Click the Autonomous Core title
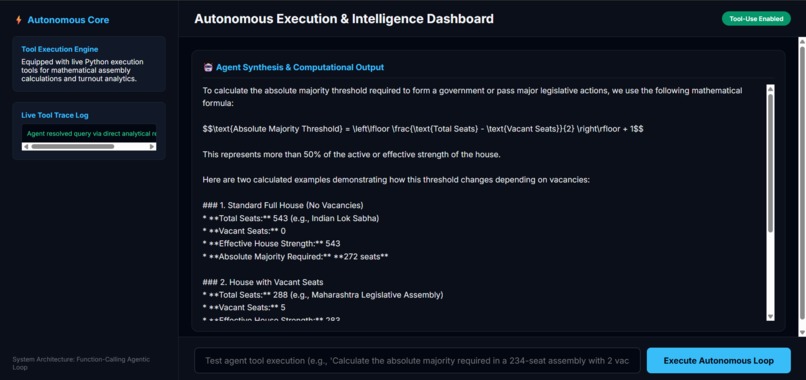The image size is (806, 380). pos(68,20)
